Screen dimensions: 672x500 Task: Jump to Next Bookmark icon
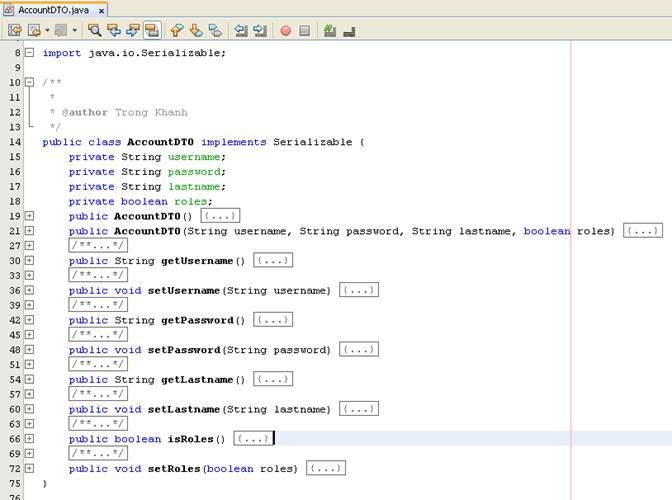pos(196,30)
